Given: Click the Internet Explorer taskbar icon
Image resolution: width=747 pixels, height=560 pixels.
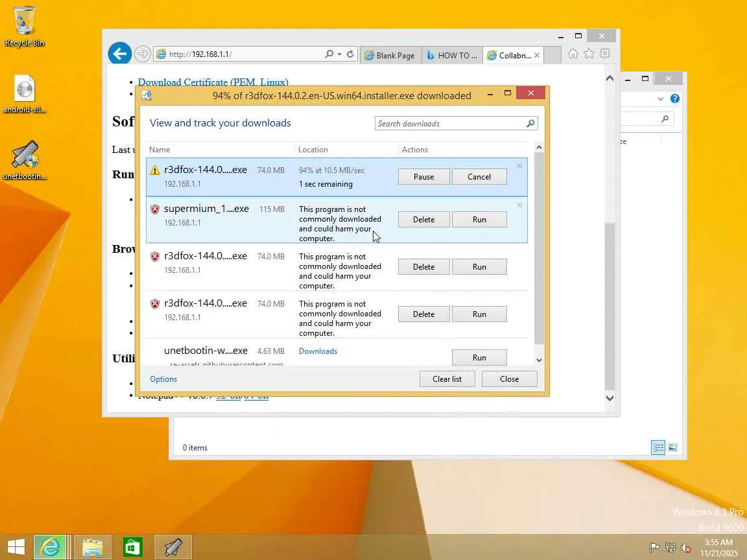Looking at the screenshot, I should [51, 547].
